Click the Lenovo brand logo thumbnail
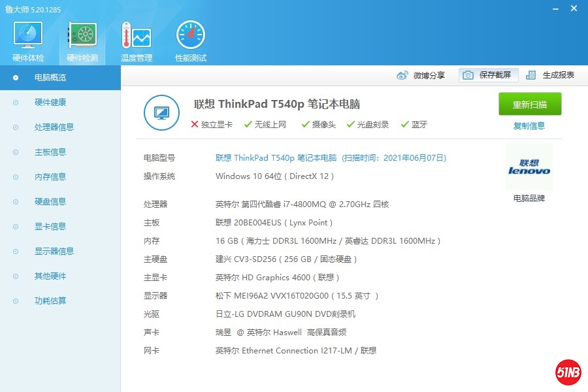 (x=529, y=167)
